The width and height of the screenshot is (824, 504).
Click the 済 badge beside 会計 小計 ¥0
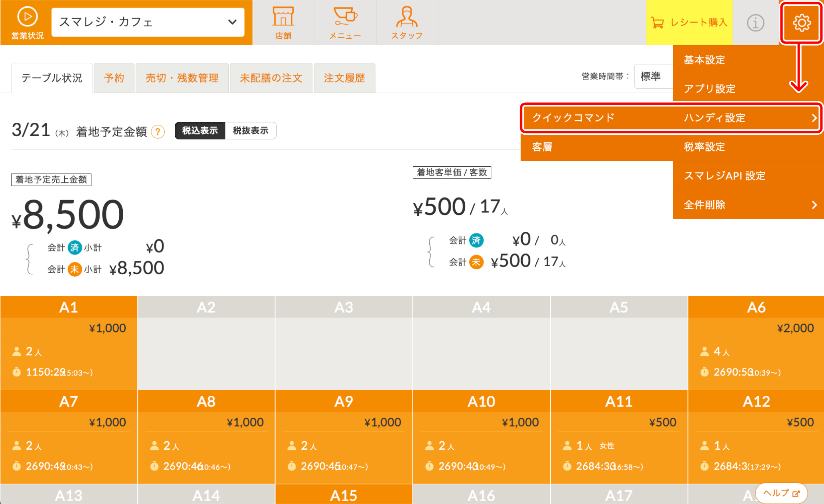tap(74, 248)
